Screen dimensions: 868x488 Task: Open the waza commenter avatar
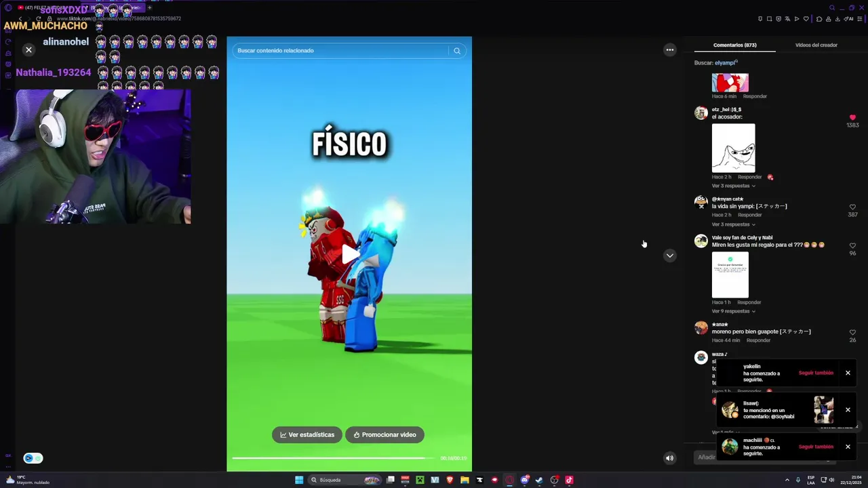(701, 357)
